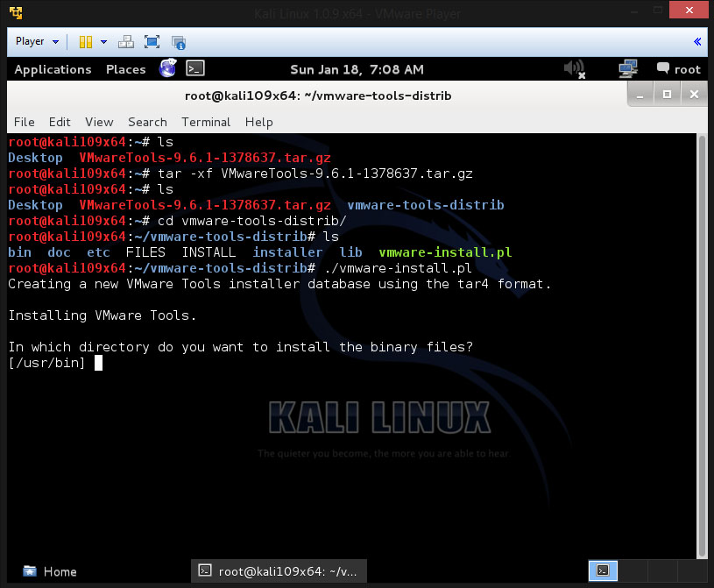Launch the Iceweasel browser icon
The width and height of the screenshot is (714, 588).
pyautogui.click(x=167, y=68)
